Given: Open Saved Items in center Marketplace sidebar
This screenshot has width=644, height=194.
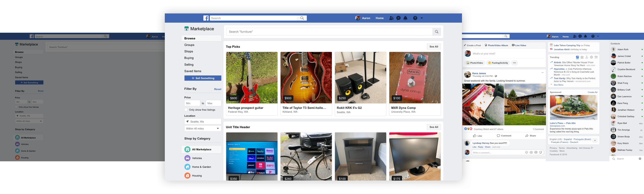Looking at the screenshot, I should (x=193, y=71).
